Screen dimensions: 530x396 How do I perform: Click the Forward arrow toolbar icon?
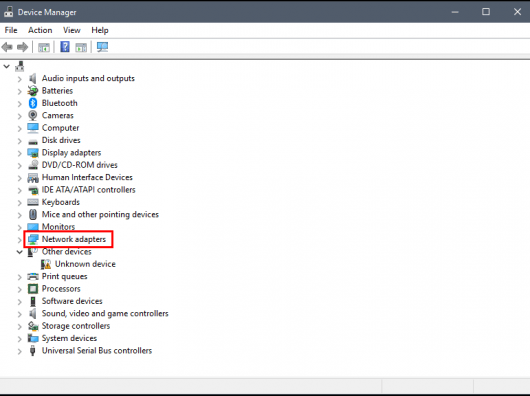[23, 47]
